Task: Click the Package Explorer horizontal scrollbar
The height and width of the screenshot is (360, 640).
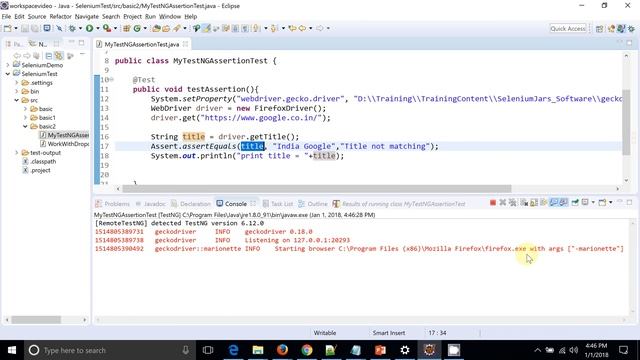Action: click(x=36, y=320)
